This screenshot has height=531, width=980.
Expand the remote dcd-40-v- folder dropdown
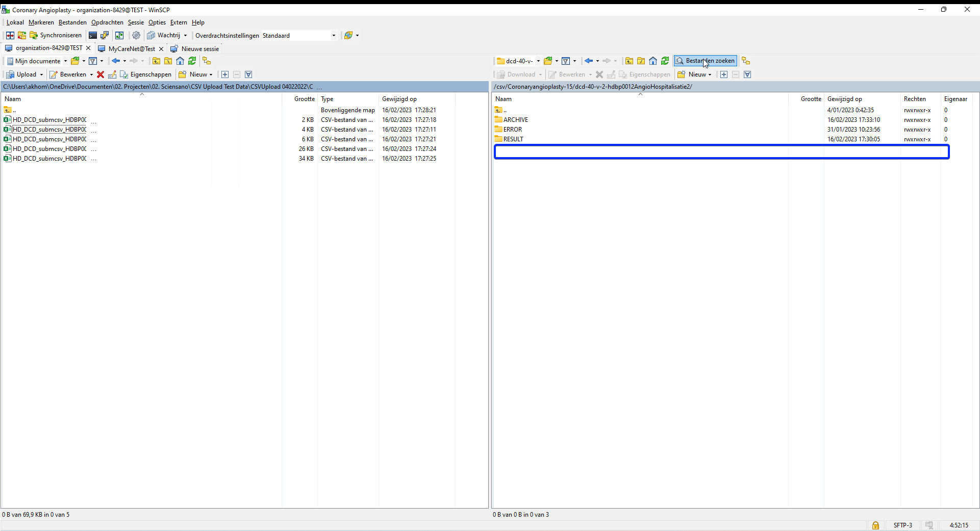pyautogui.click(x=538, y=61)
